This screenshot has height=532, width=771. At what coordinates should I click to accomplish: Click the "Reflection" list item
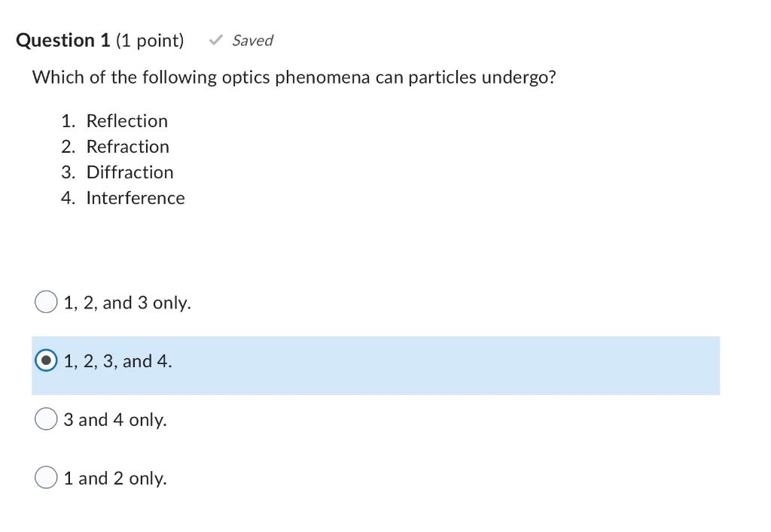click(126, 121)
